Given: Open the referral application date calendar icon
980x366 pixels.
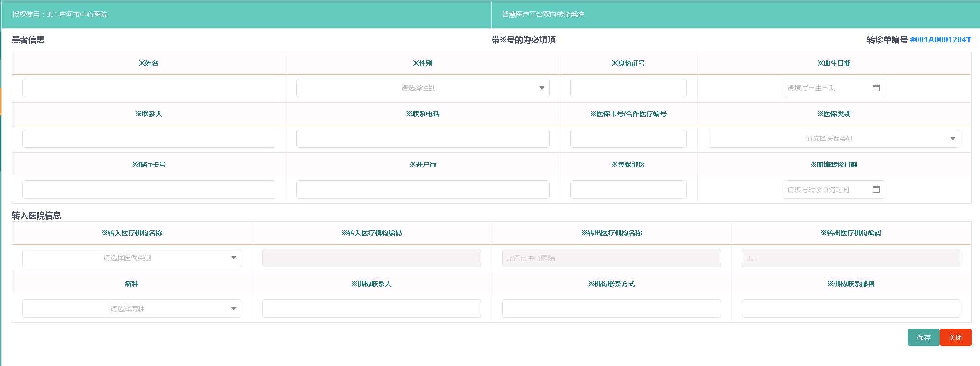Looking at the screenshot, I should [876, 189].
